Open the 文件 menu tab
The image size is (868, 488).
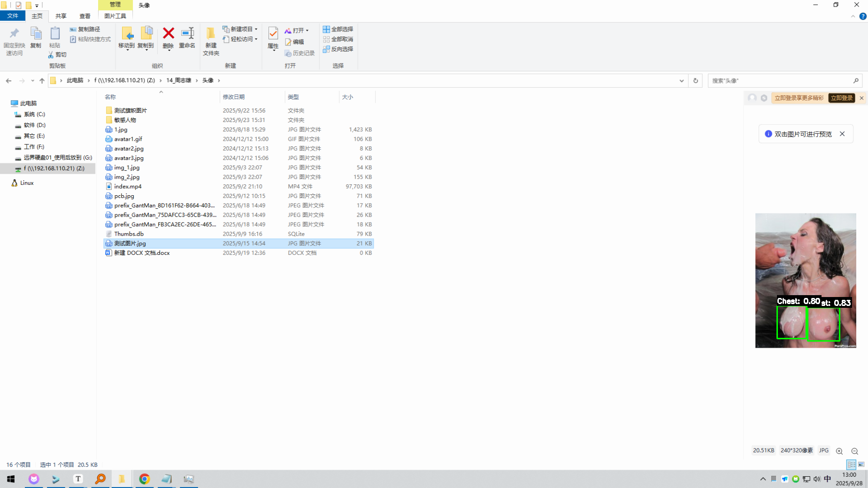(13, 16)
